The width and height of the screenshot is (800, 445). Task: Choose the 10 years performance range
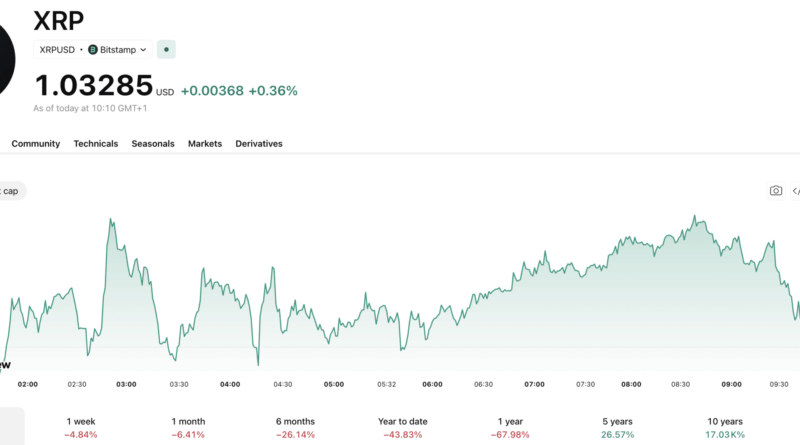pyautogui.click(x=725, y=428)
